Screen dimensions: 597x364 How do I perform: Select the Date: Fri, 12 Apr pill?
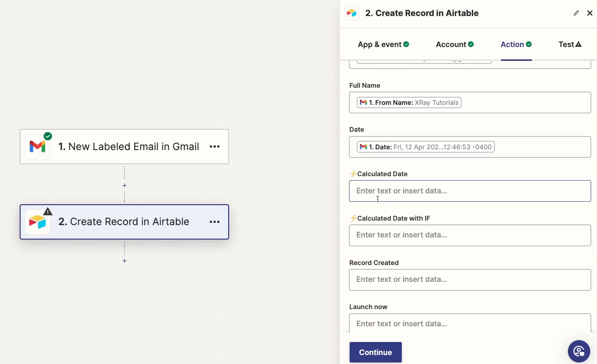[x=425, y=147]
